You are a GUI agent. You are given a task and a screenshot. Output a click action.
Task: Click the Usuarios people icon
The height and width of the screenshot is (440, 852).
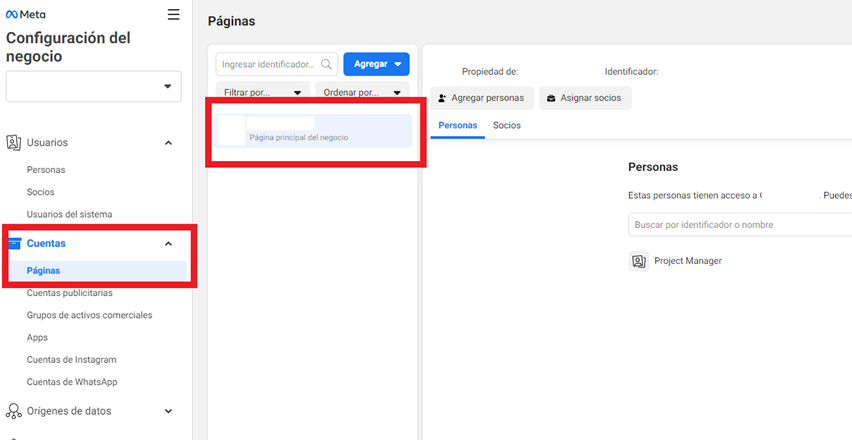click(x=14, y=143)
